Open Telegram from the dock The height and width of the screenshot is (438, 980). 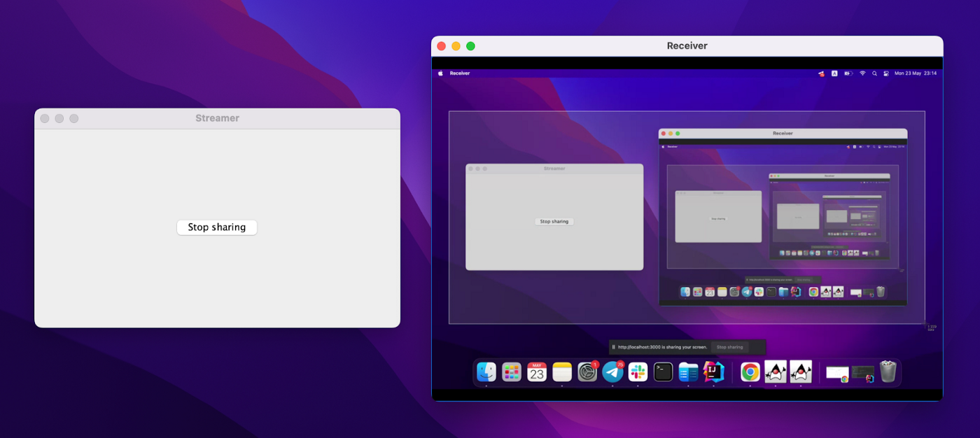[x=612, y=372]
